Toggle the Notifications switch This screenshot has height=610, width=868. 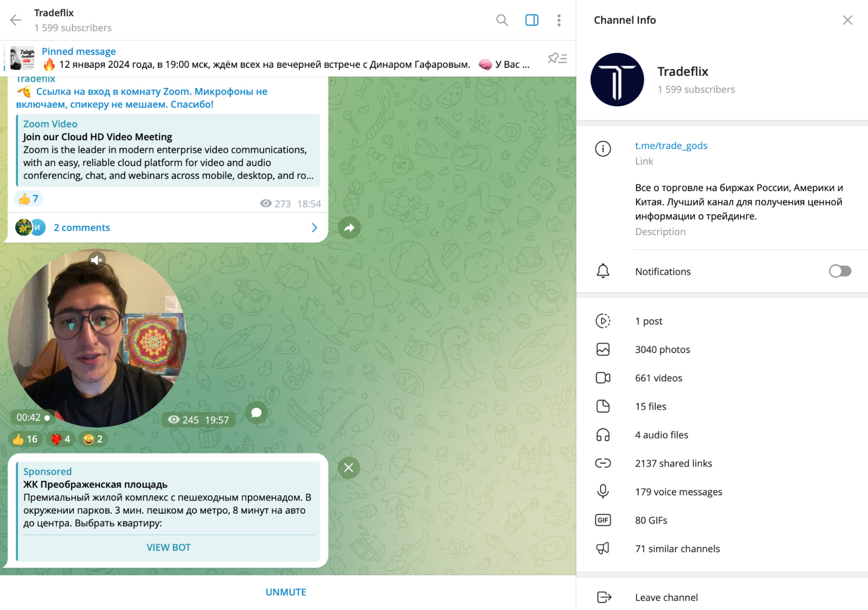[840, 271]
